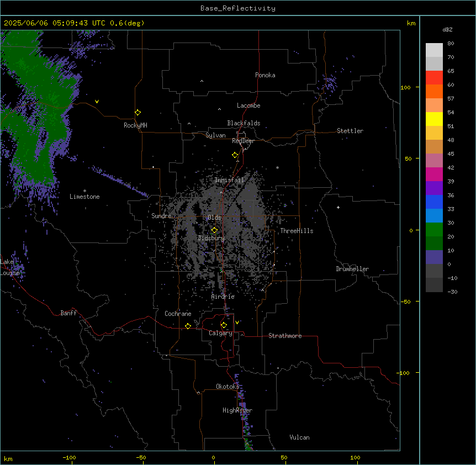
Task: Click the light blue 30-33 dBZ legend swatch
Action: tap(434, 215)
